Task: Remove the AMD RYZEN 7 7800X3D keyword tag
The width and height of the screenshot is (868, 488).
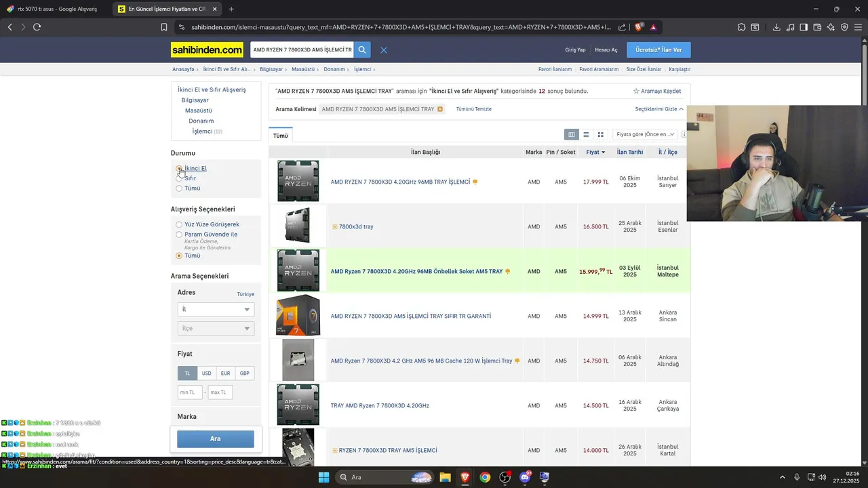Action: click(x=440, y=109)
